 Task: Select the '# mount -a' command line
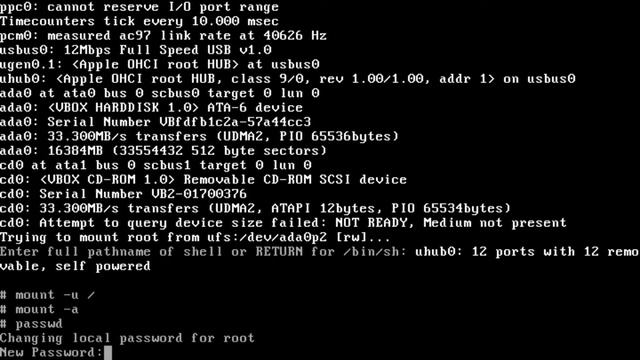pyautogui.click(x=39, y=309)
